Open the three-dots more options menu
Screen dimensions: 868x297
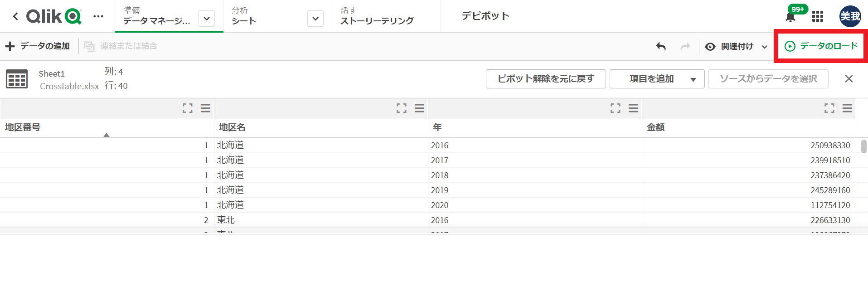coord(98,17)
